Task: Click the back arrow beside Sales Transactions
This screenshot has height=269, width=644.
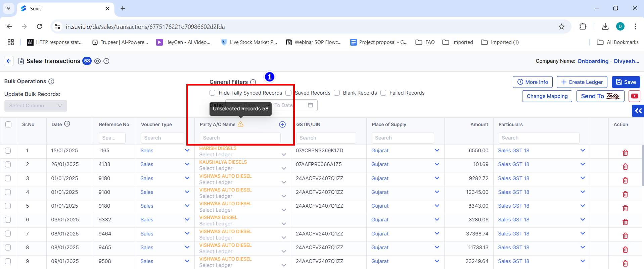Action: pos(9,61)
